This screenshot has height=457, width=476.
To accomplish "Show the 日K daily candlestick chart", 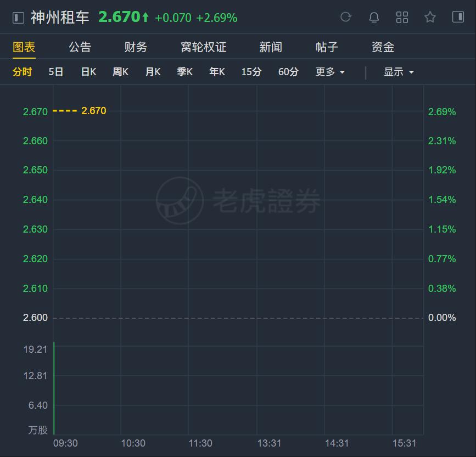I will point(88,72).
